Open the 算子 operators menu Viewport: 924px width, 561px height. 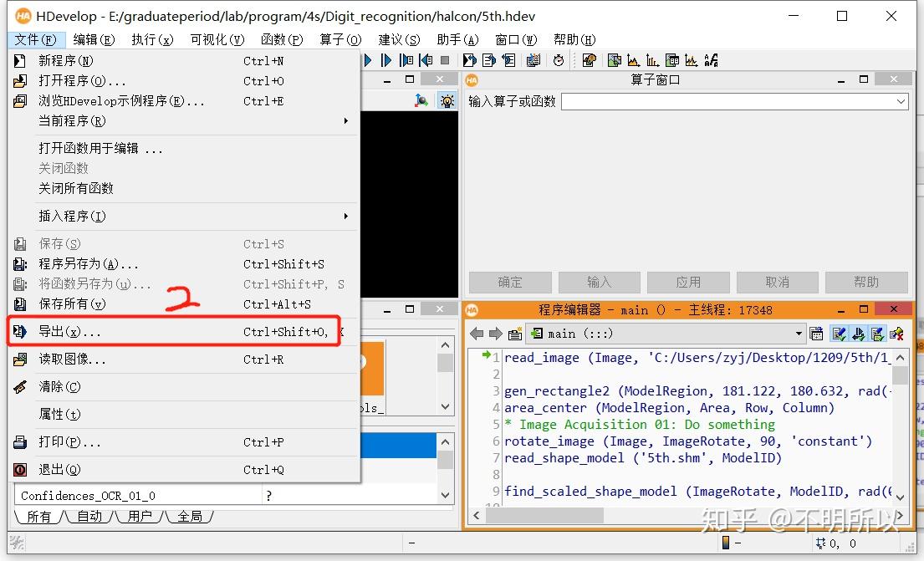click(x=340, y=39)
